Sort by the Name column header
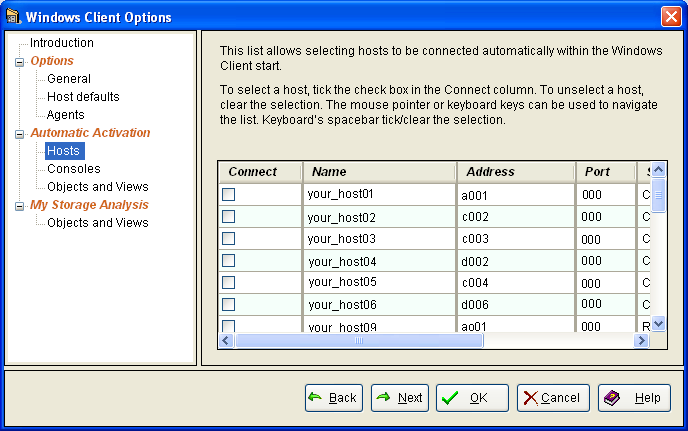The image size is (688, 431). pyautogui.click(x=380, y=172)
